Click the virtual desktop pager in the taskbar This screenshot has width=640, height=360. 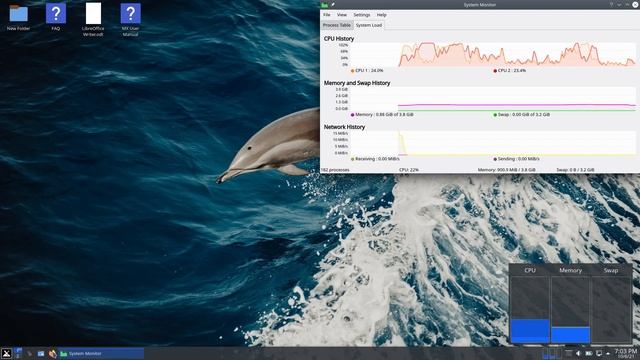[18, 353]
